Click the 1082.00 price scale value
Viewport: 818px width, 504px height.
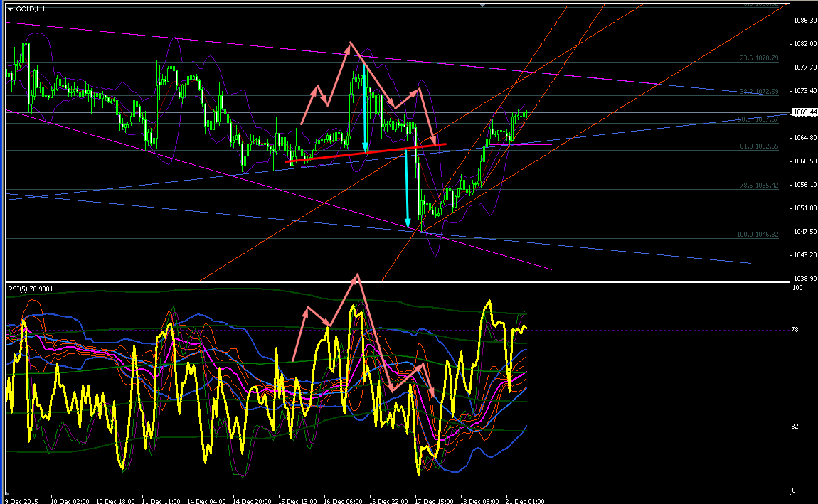pos(805,44)
